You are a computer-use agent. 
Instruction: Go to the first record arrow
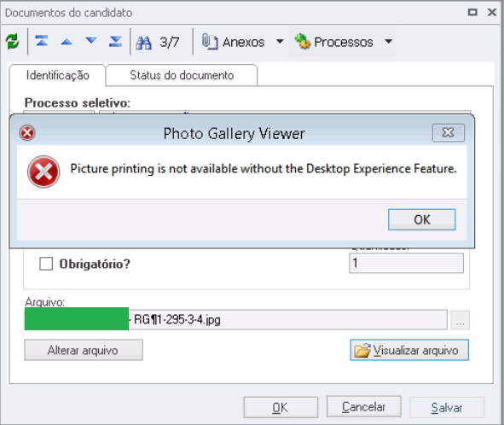(42, 41)
